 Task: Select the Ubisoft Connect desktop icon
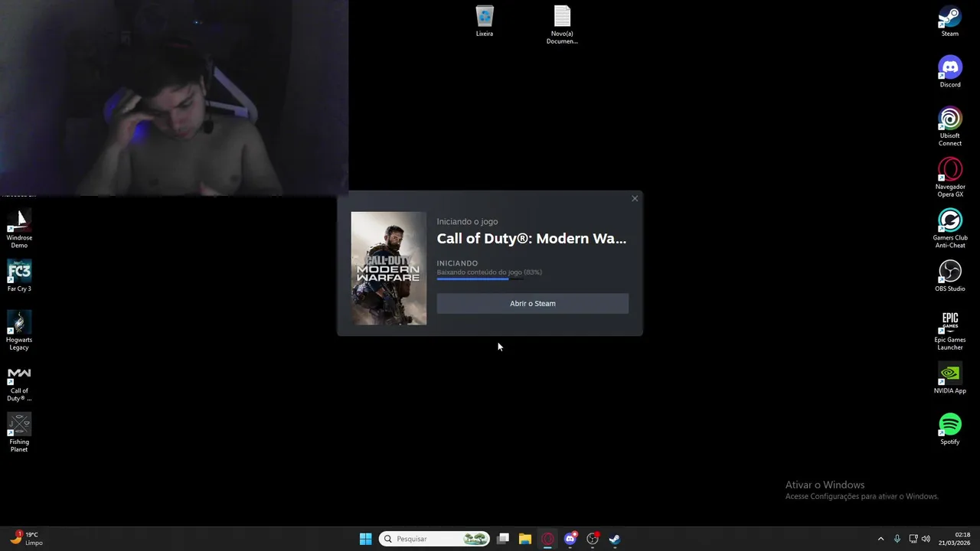point(949,127)
